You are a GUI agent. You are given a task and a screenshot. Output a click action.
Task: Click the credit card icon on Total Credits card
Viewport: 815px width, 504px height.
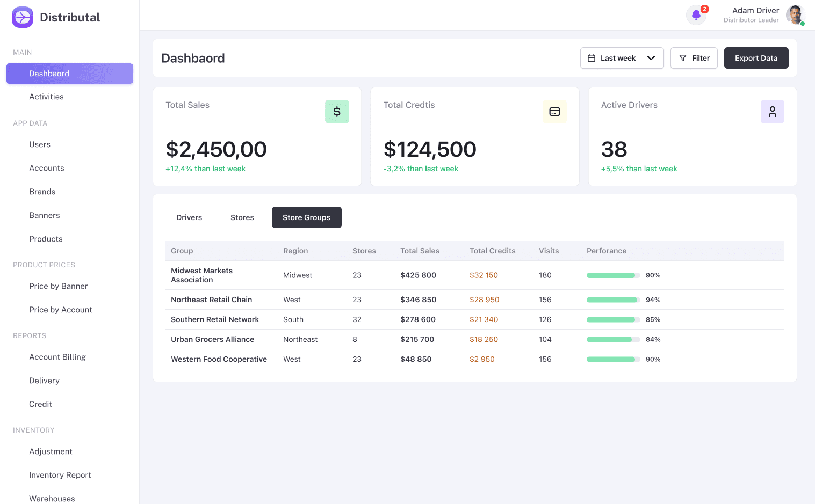[x=554, y=112]
